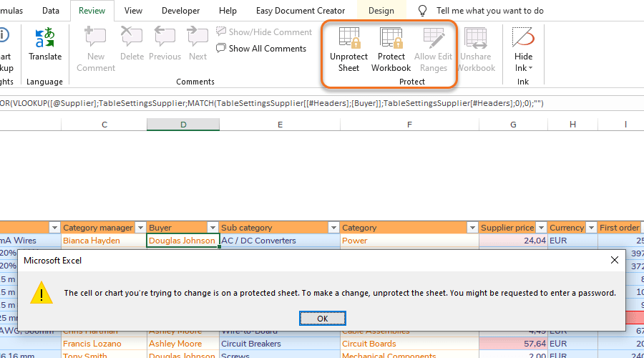This screenshot has height=358, width=644.
Task: Add a New Comment
Action: tap(96, 49)
